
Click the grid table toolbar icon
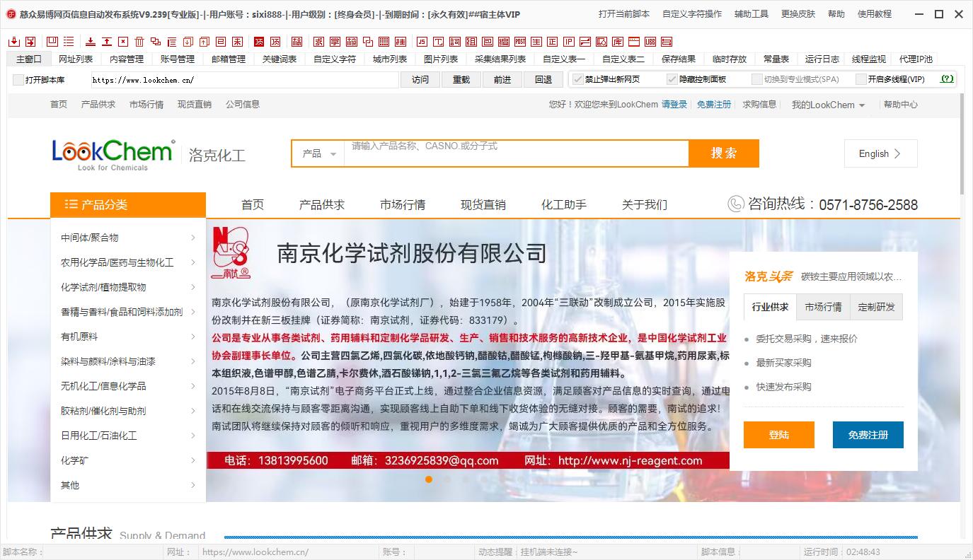[x=383, y=42]
